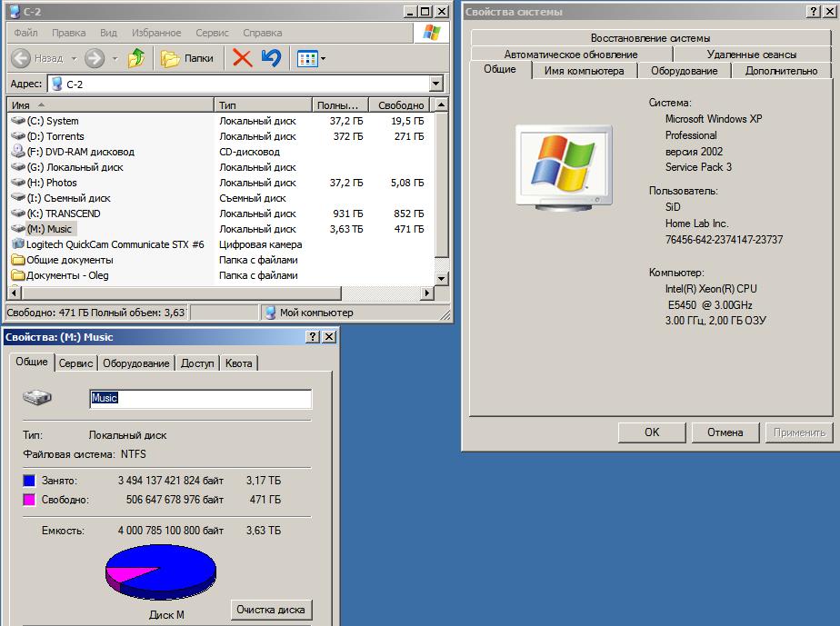This screenshot has width=840, height=626.
Task: Click the red X delete icon
Action: coord(242,58)
